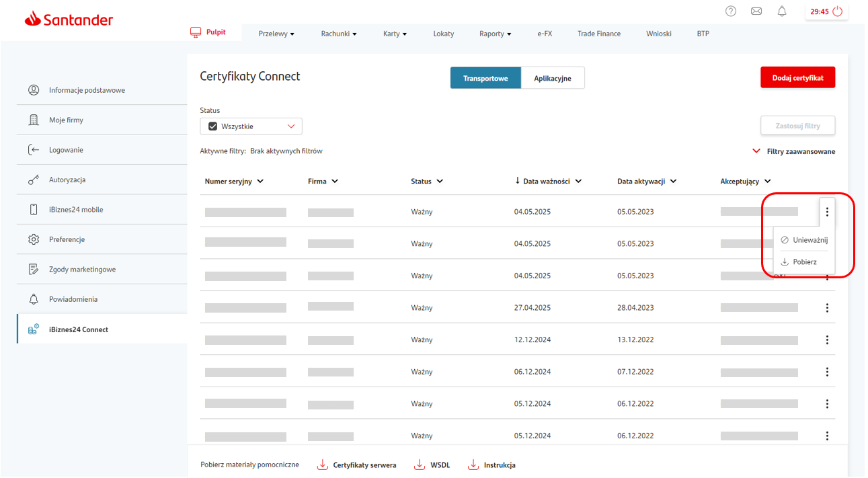Viewport: 868px width, 478px height.
Task: Open Instrukcja link
Action: click(x=500, y=465)
